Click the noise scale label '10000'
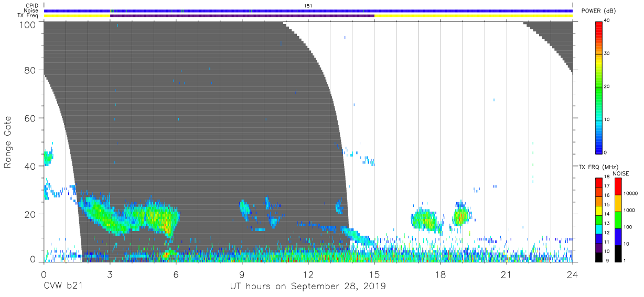644x297 pixels. pos(630,193)
